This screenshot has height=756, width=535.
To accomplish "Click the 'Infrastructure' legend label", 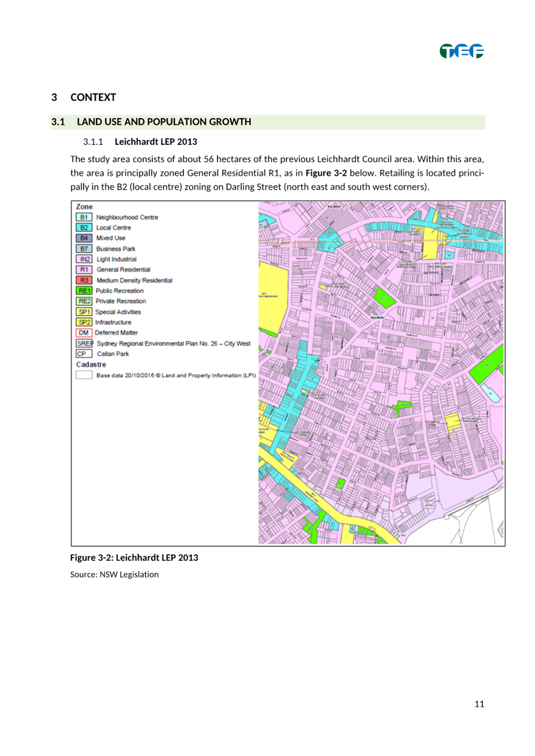I will point(113,322).
